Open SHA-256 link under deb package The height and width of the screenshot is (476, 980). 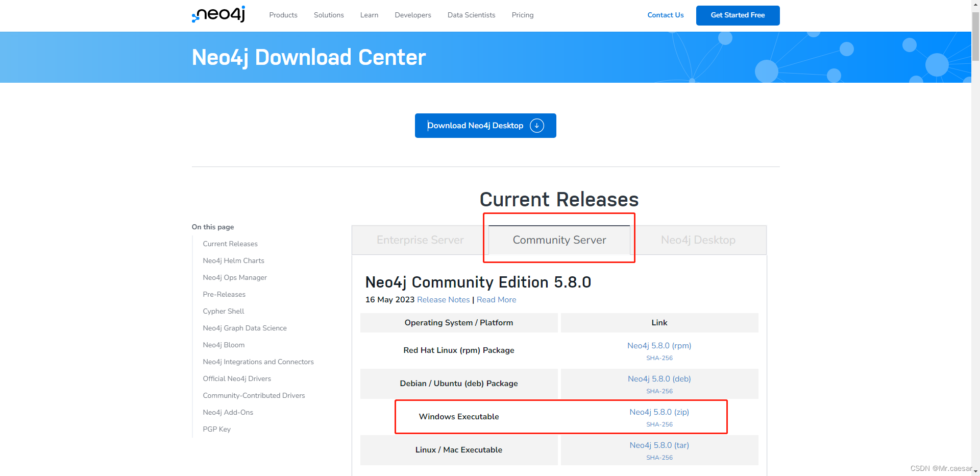[659, 391]
